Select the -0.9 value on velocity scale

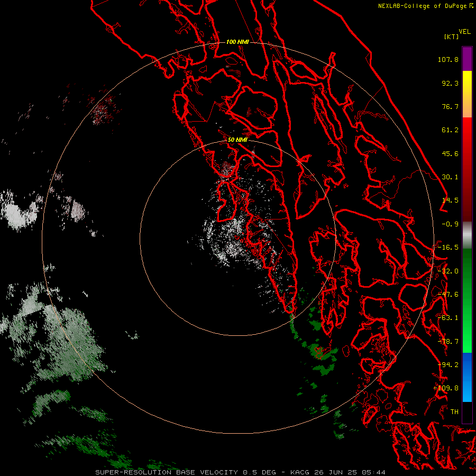[450, 224]
